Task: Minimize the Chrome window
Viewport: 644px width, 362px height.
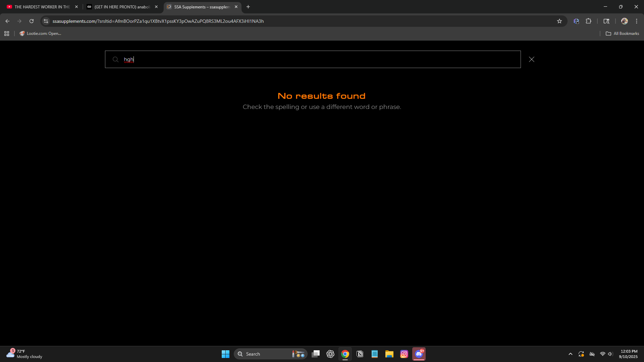Action: click(605, 7)
